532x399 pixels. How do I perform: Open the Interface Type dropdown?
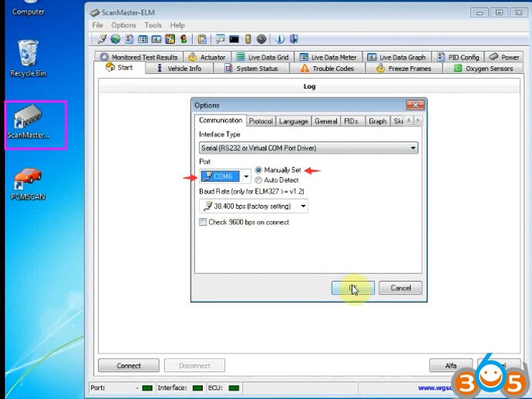pos(308,148)
